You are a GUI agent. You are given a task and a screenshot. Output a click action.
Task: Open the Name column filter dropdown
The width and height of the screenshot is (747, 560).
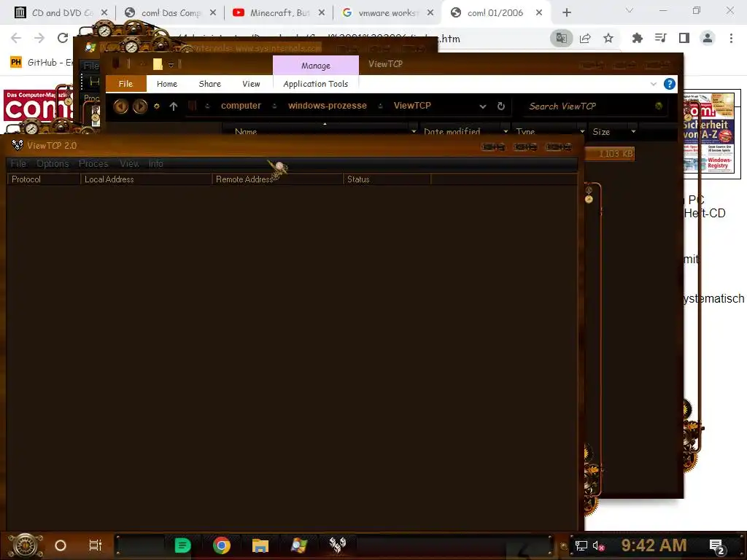(414, 131)
